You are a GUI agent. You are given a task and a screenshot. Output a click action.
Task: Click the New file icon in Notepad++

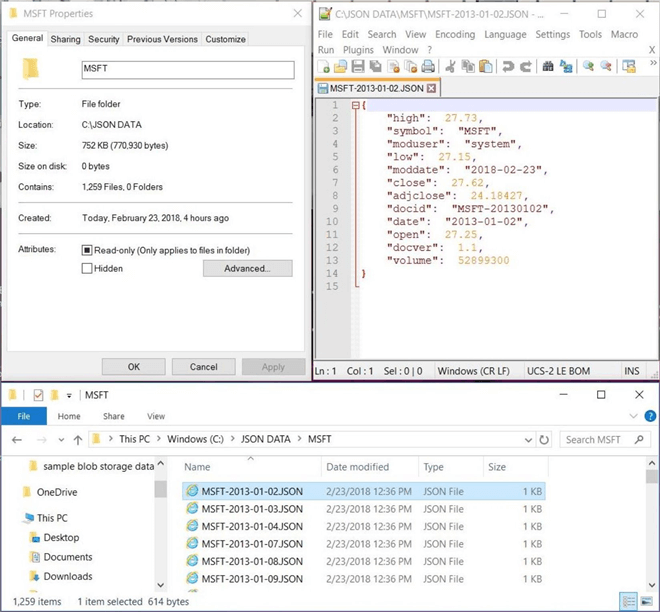tap(323, 67)
